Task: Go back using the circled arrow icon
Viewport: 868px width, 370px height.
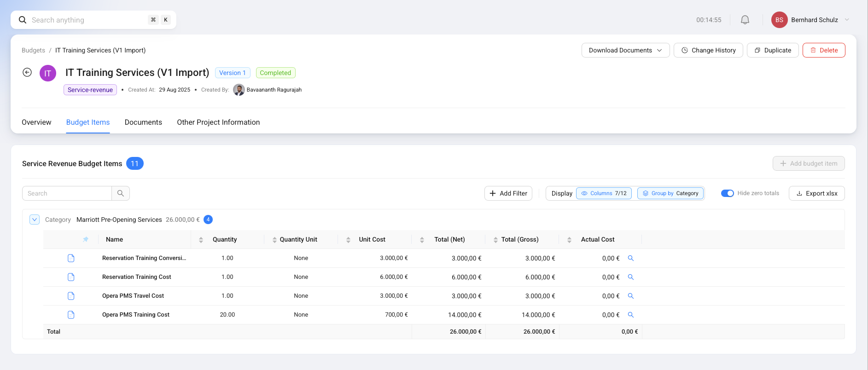Action: (27, 72)
